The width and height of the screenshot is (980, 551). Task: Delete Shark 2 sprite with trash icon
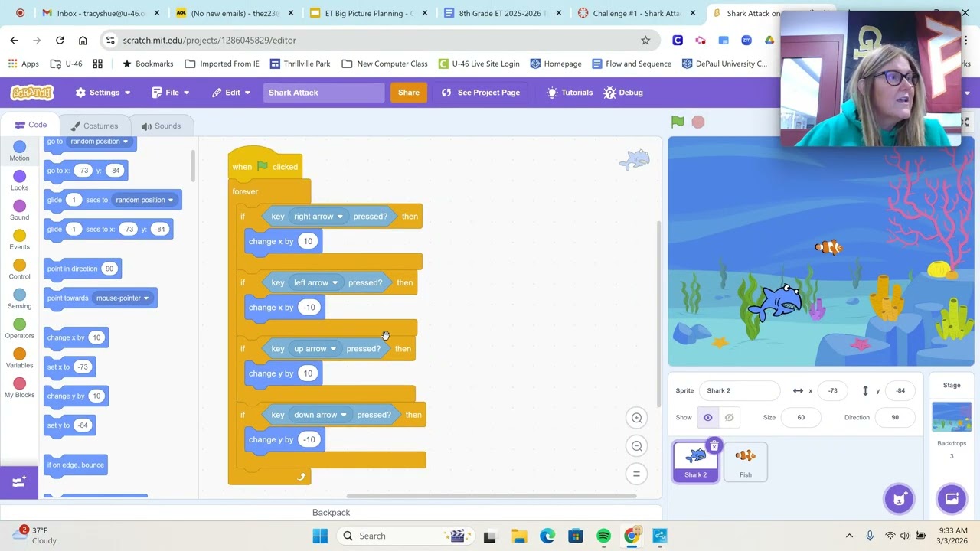pyautogui.click(x=714, y=445)
